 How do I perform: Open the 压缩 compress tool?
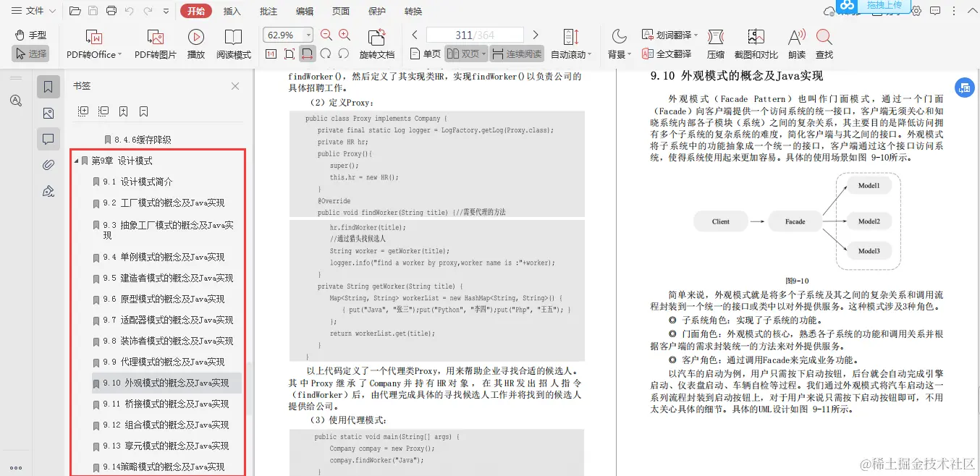click(x=715, y=43)
